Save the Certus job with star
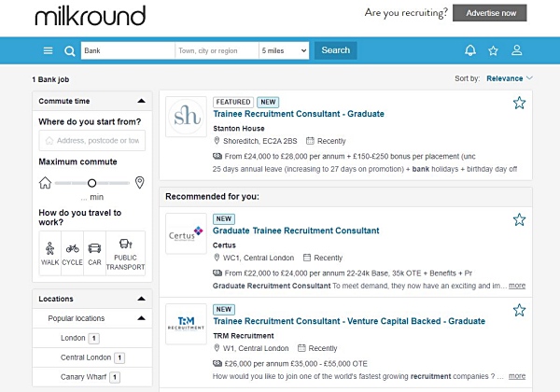 [519, 219]
